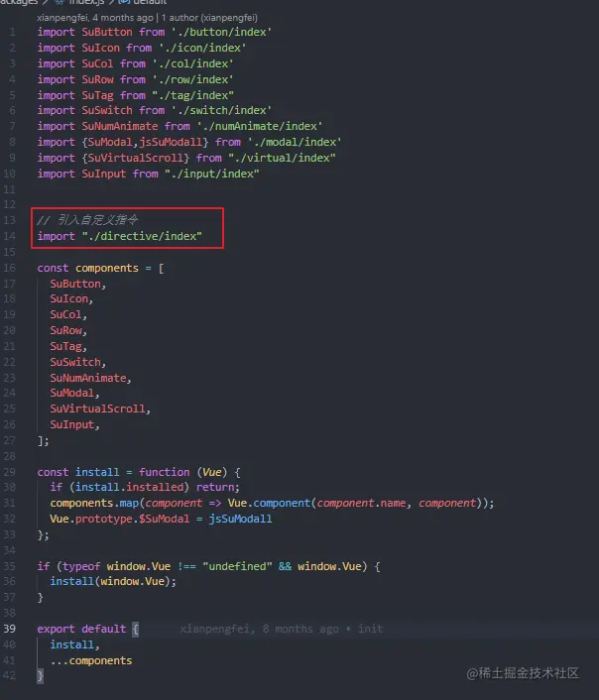This screenshot has height=700, width=599.
Task: Click line number 39 in the gutter
Action: coord(9,629)
